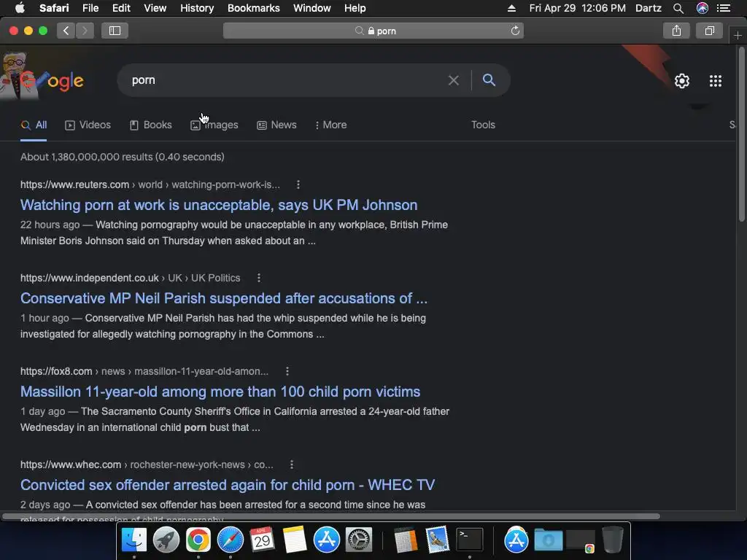Viewport: 747px width, 560px height.
Task: Open the Window menu
Action: (x=312, y=8)
